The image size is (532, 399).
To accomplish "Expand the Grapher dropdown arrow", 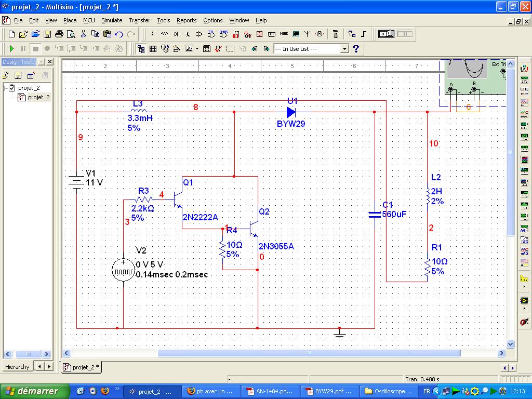I will coord(196,49).
